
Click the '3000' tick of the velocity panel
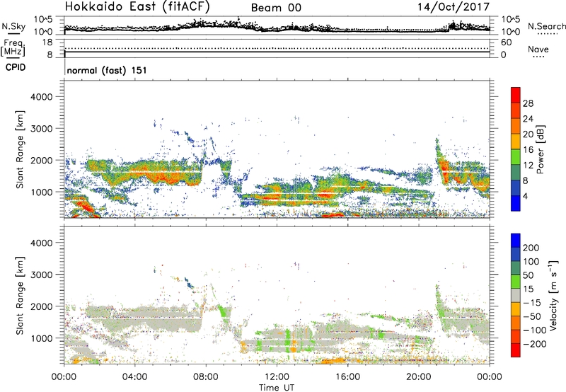pos(42,275)
